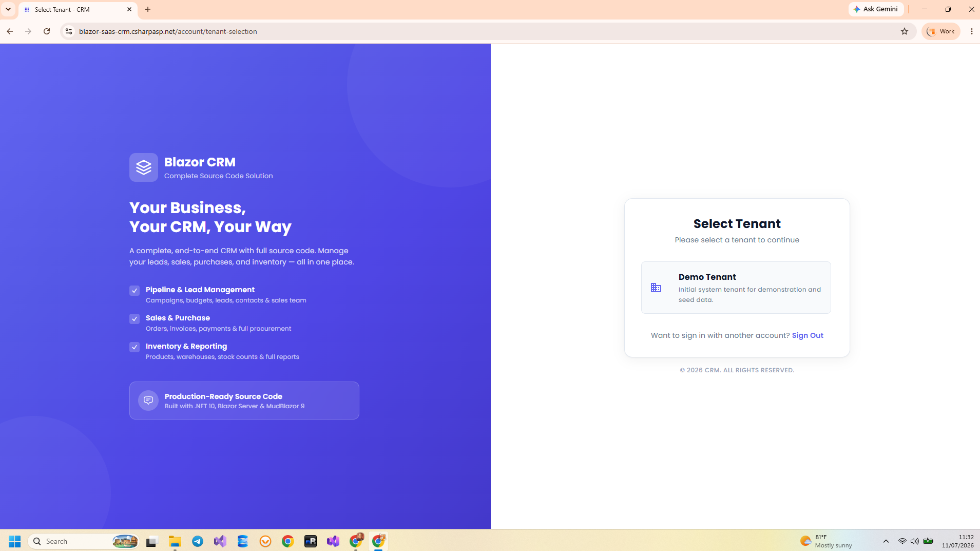Viewport: 980px width, 551px height.
Task: Show hidden system tray icons
Action: (x=886, y=541)
